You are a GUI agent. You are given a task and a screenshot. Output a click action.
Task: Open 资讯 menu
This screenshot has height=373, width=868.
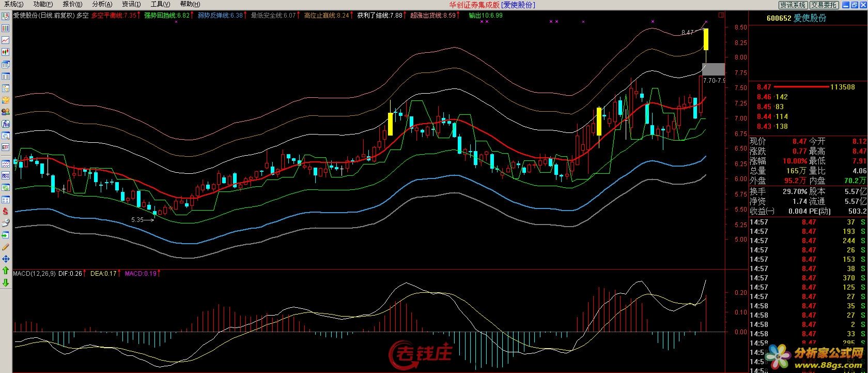coord(132,4)
